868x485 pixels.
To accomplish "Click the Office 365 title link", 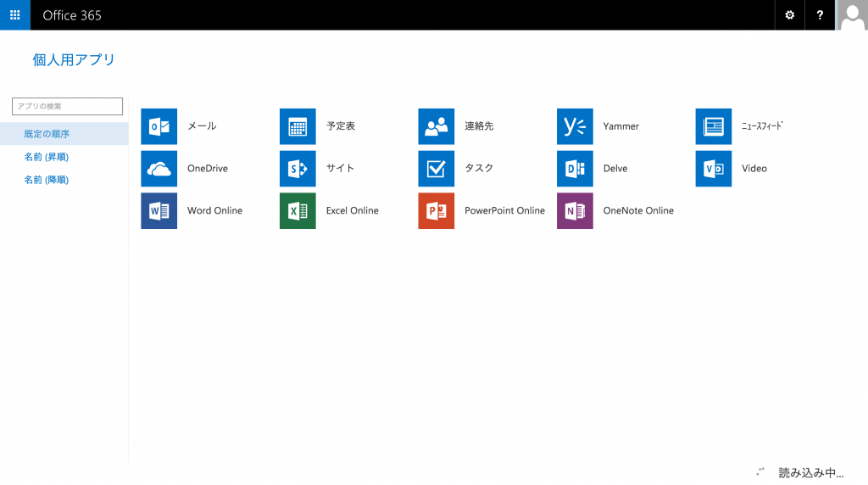I will (x=72, y=15).
